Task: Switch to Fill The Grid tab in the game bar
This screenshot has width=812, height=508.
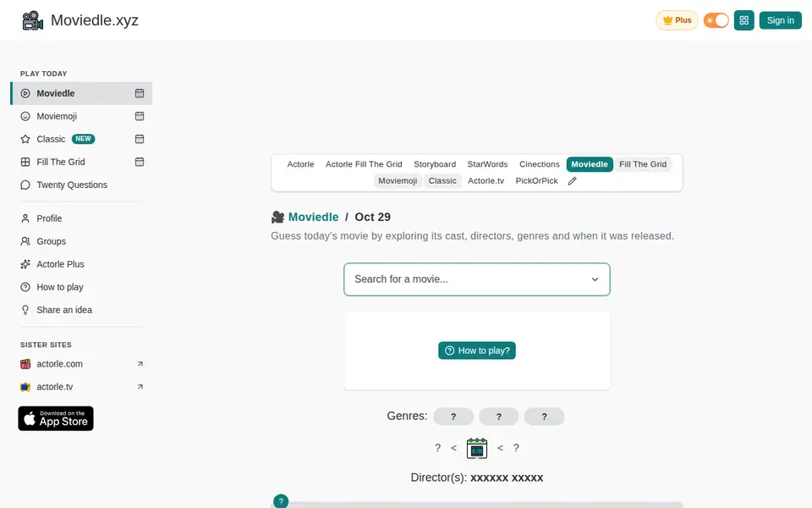Action: pos(643,164)
